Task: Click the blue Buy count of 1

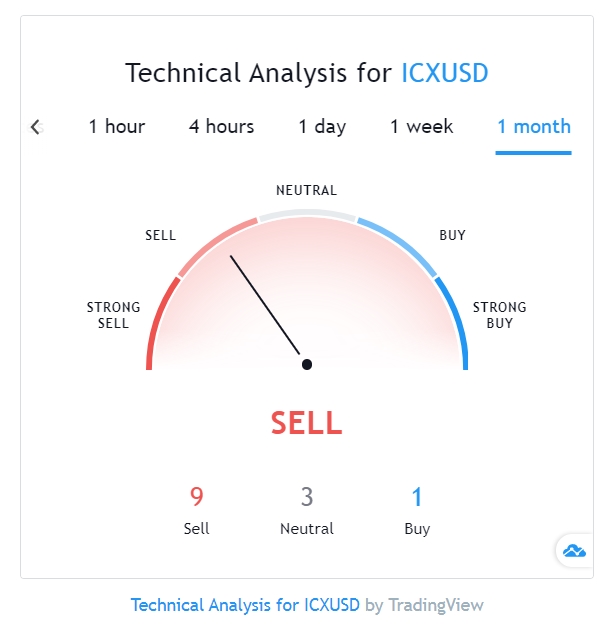Action: tap(417, 496)
